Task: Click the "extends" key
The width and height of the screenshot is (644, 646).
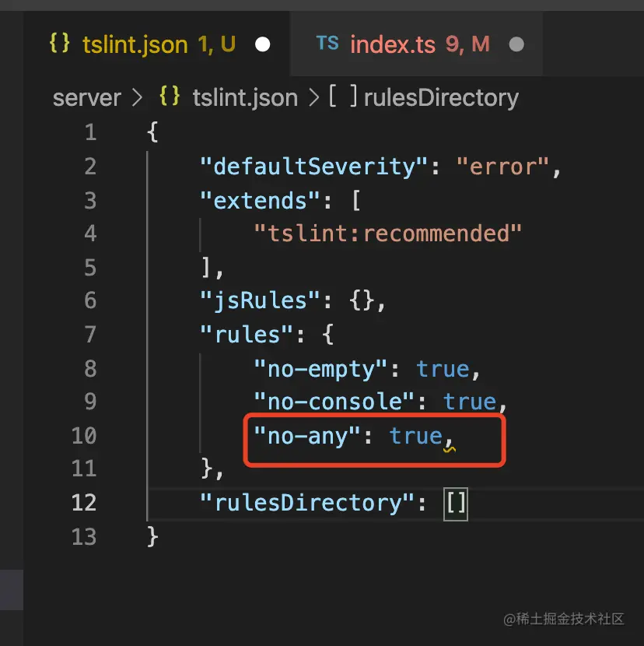Action: [260, 201]
